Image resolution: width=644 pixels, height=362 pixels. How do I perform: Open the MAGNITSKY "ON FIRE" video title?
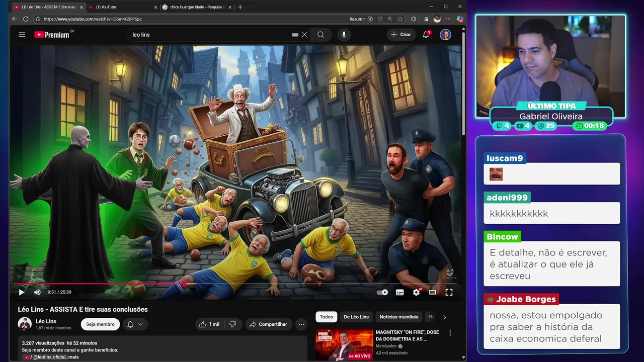408,335
